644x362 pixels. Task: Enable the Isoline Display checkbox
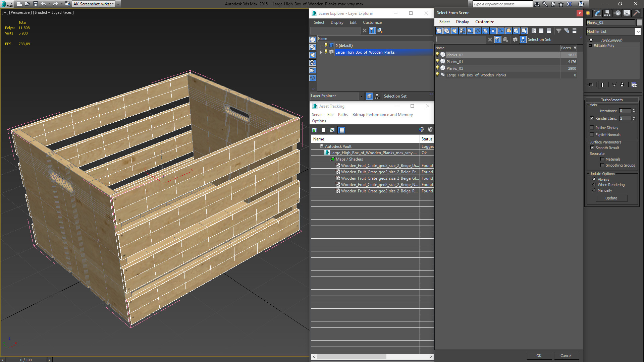point(592,128)
